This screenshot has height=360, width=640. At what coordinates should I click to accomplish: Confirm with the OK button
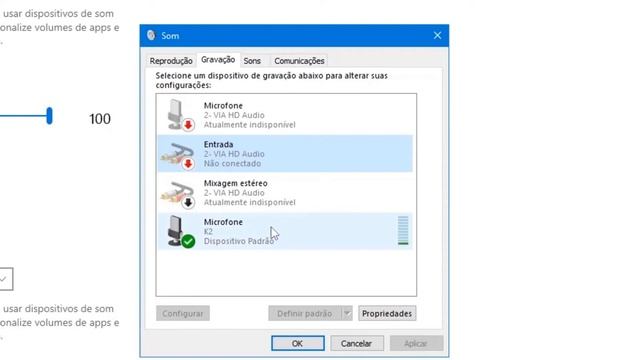(298, 343)
